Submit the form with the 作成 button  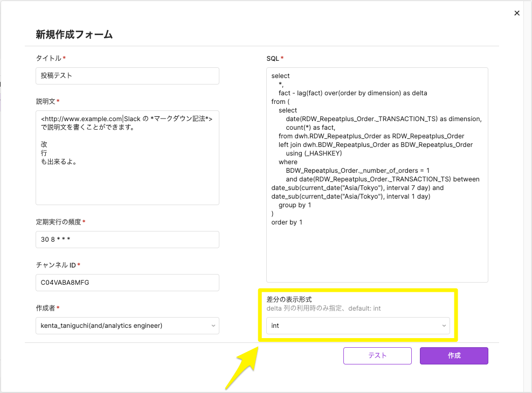pos(454,356)
